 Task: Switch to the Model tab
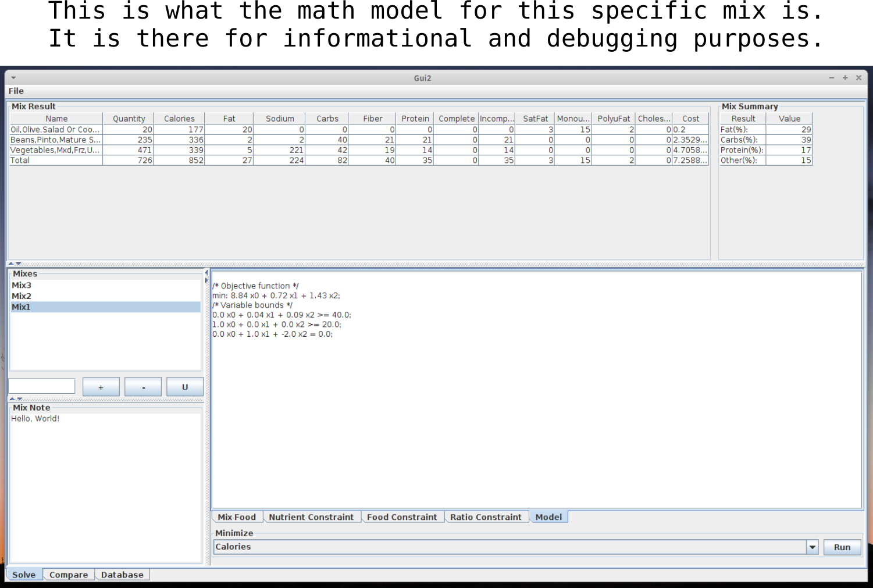(548, 517)
